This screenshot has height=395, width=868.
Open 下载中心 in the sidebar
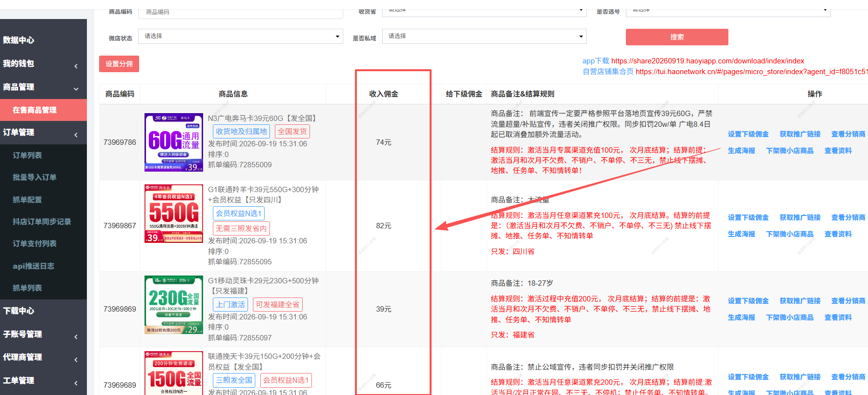19,311
